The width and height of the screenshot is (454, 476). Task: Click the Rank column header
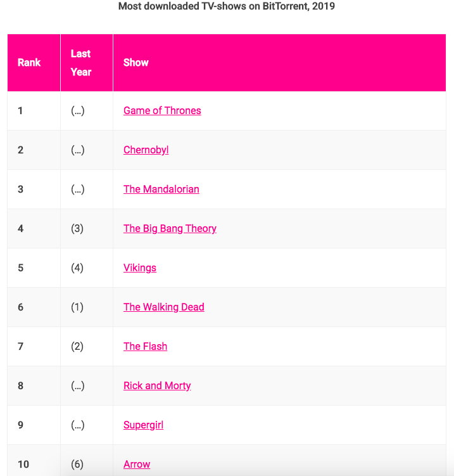click(29, 63)
